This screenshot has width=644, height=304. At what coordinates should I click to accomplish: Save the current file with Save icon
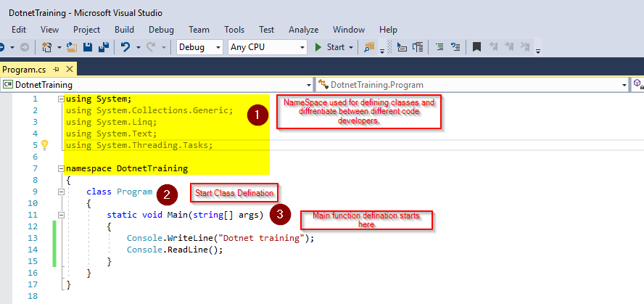tap(88, 47)
